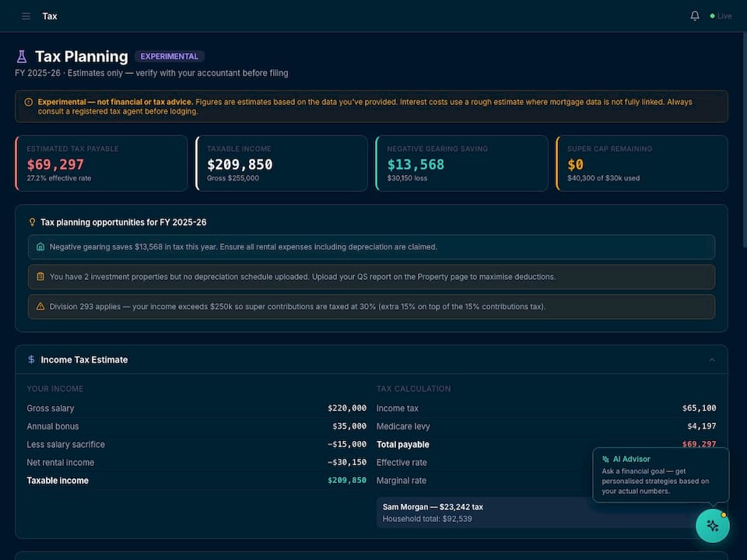Click the warning triangle on the Division 293 row
This screenshot has height=560, width=747.
[x=40, y=306]
